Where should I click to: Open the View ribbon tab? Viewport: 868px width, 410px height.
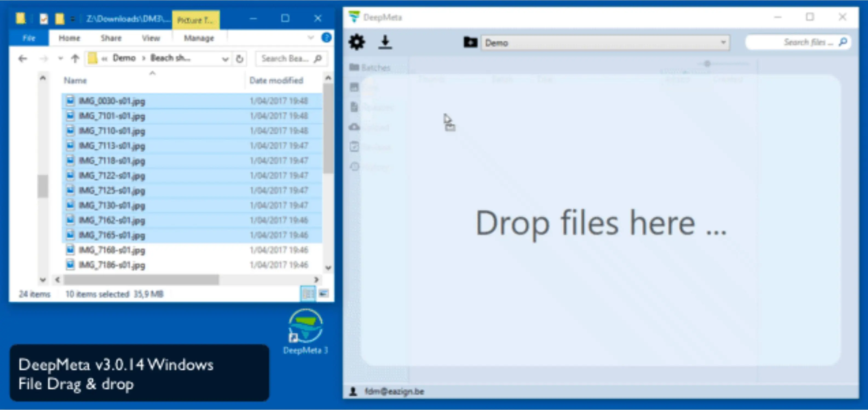point(151,38)
